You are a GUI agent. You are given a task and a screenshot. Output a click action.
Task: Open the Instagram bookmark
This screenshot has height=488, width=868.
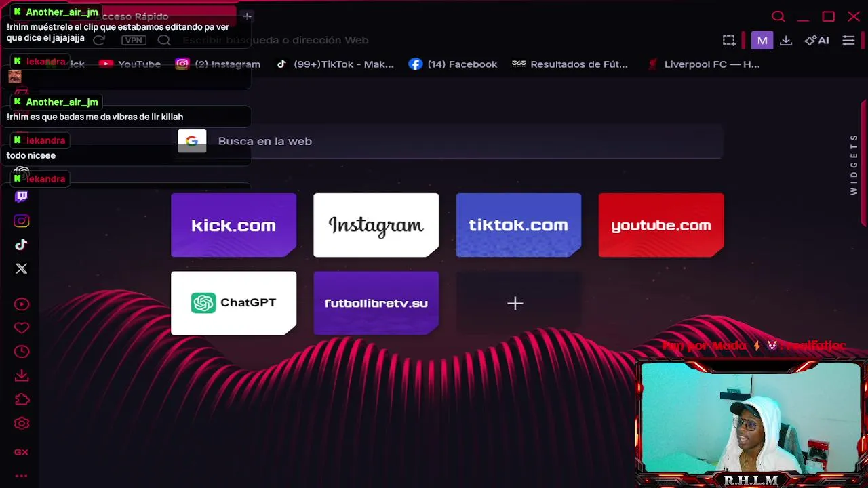tap(218, 64)
